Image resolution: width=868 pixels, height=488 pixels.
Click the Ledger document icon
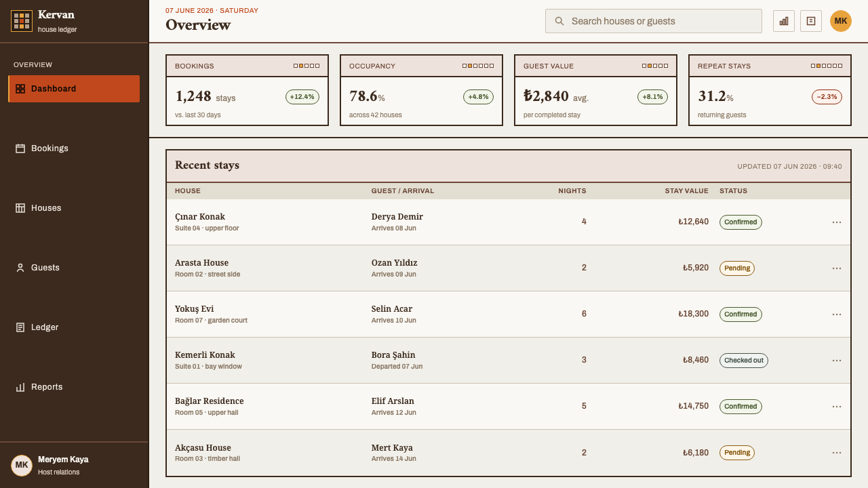pos(20,327)
